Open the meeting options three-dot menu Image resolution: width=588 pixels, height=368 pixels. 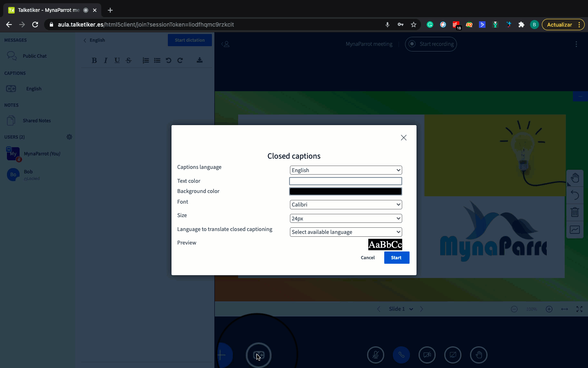576,44
